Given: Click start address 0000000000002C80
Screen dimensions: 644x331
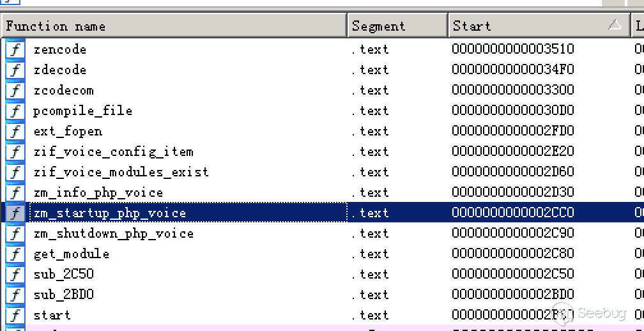Looking at the screenshot, I should click(x=512, y=254).
